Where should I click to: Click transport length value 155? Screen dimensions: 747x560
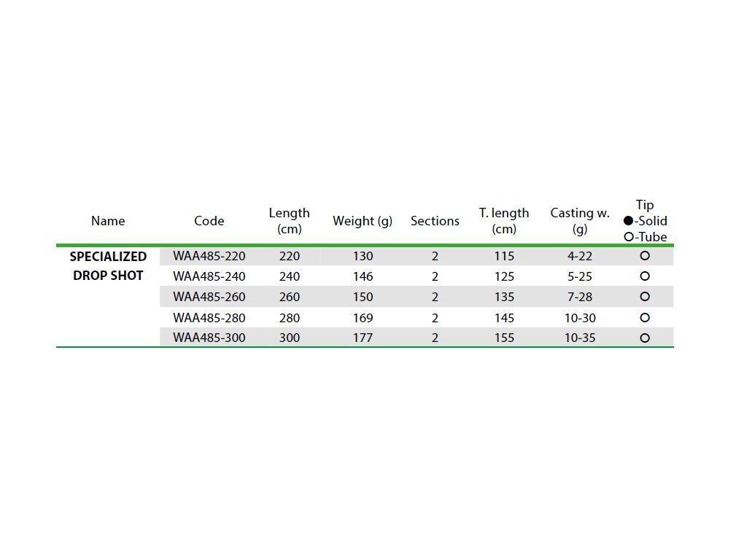pyautogui.click(x=504, y=338)
